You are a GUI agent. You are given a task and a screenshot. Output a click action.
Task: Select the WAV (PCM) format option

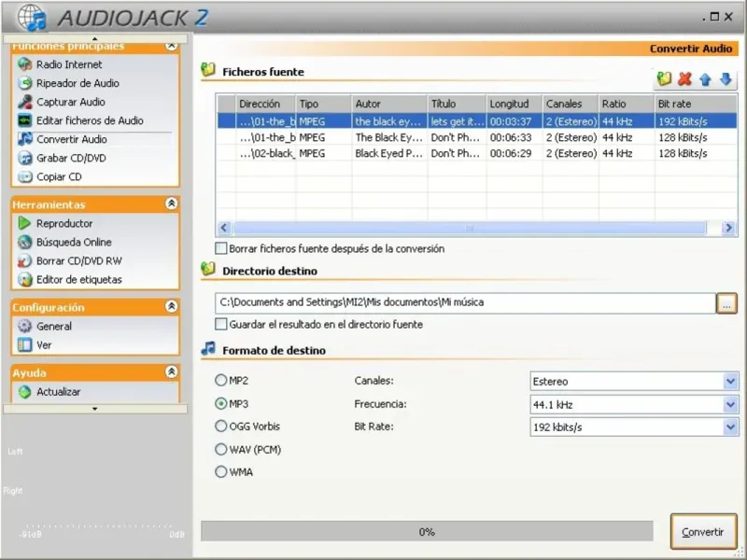click(x=220, y=449)
